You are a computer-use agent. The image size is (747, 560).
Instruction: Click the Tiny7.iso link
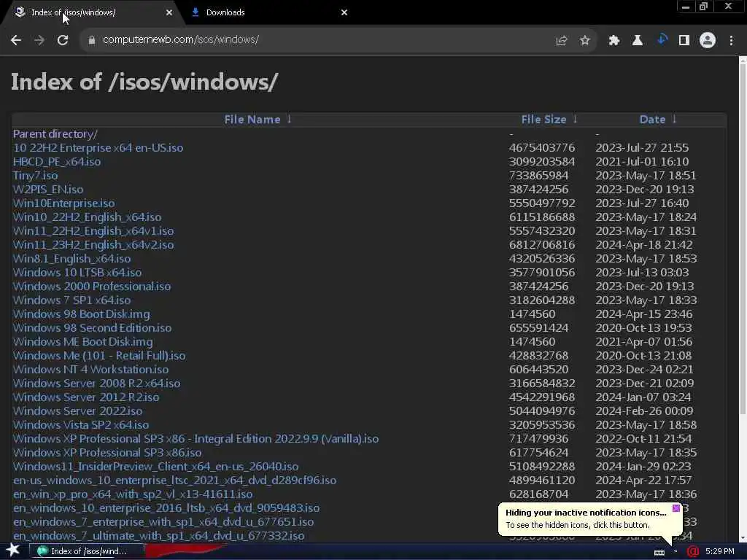[35, 175]
